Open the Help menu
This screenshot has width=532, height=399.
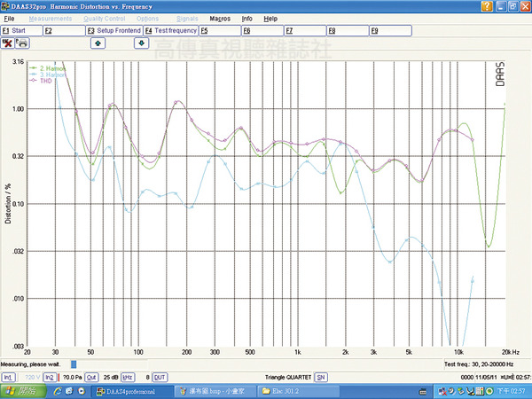point(270,19)
